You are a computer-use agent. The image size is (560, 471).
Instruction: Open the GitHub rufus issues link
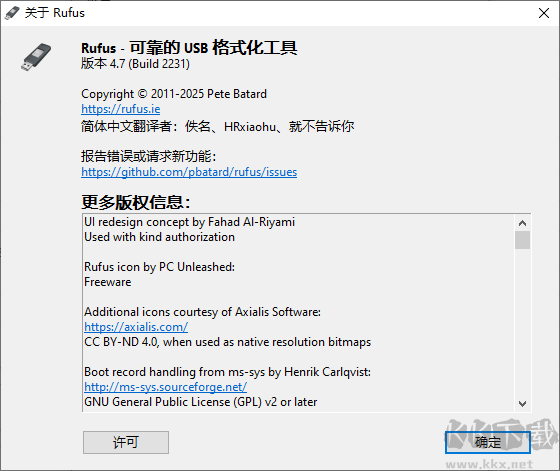point(189,172)
